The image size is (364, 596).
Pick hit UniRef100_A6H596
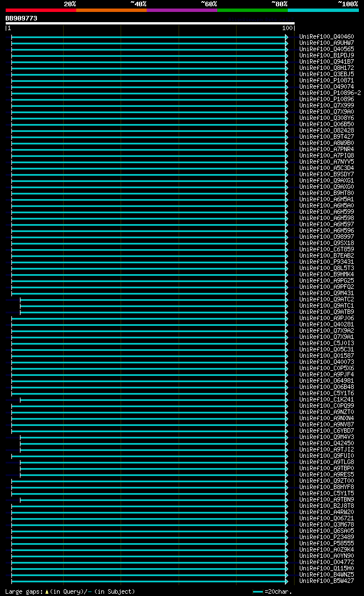(326, 231)
